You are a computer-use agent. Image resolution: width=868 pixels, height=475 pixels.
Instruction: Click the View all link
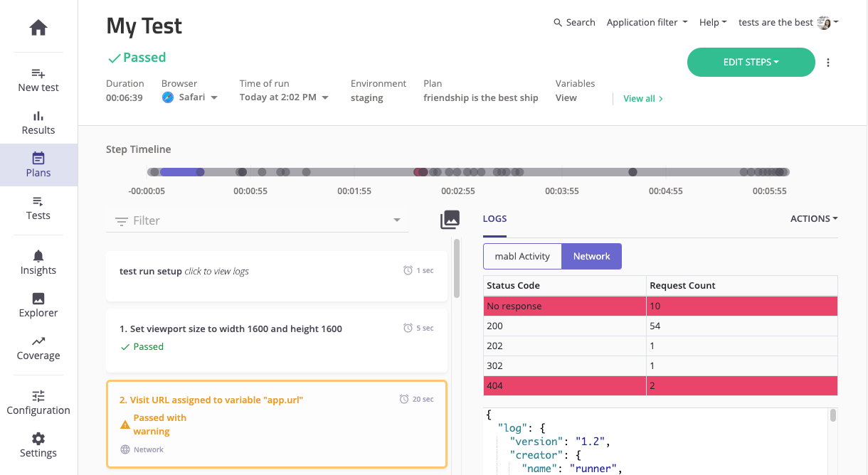643,99
